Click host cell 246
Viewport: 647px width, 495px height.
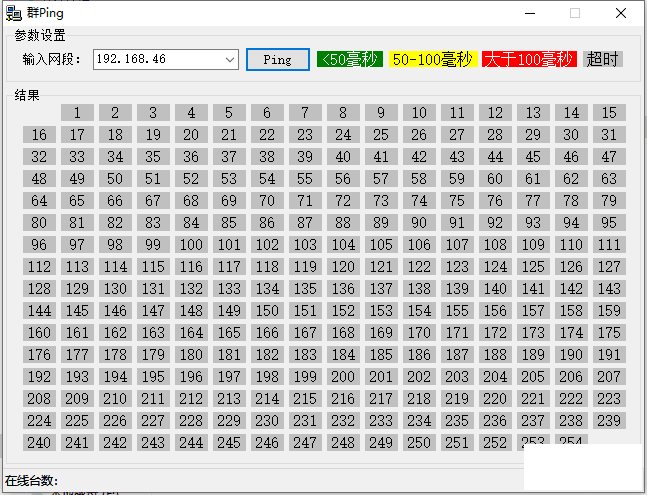point(267,443)
